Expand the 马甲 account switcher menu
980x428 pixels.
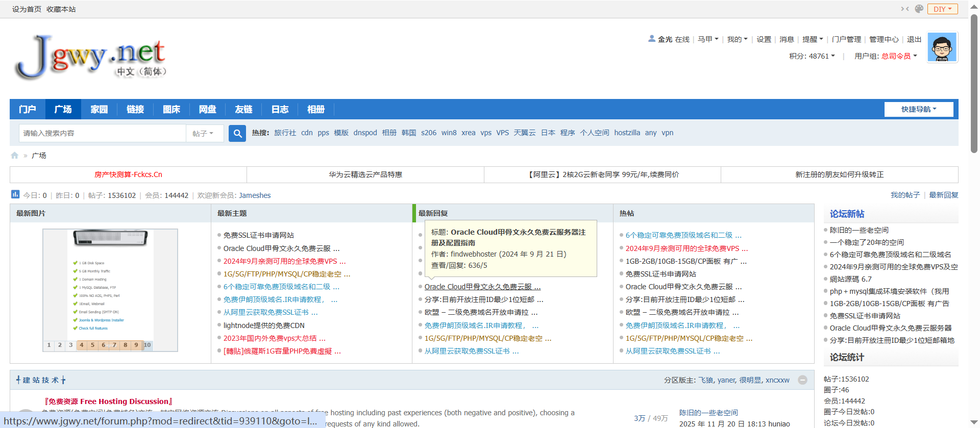(708, 39)
